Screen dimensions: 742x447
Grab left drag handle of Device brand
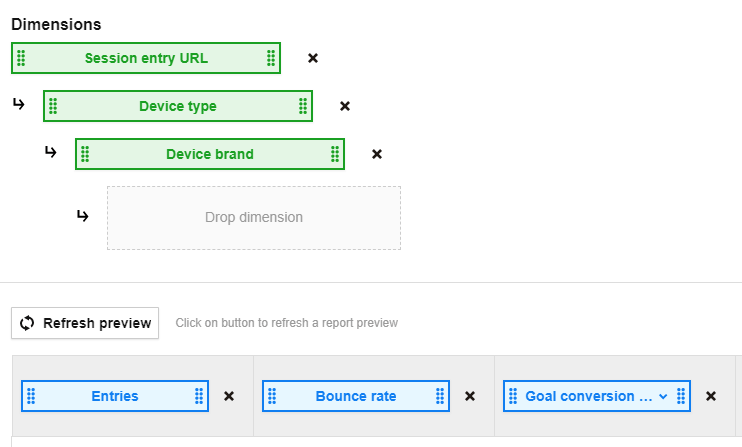coord(86,154)
